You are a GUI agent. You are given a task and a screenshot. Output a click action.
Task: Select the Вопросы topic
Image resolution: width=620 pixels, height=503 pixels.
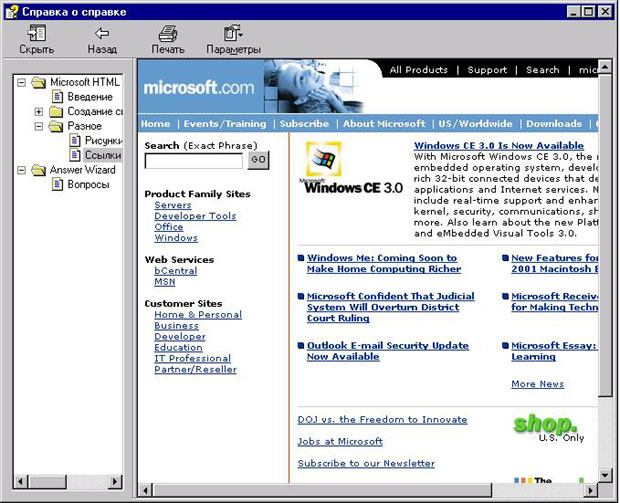click(x=88, y=185)
